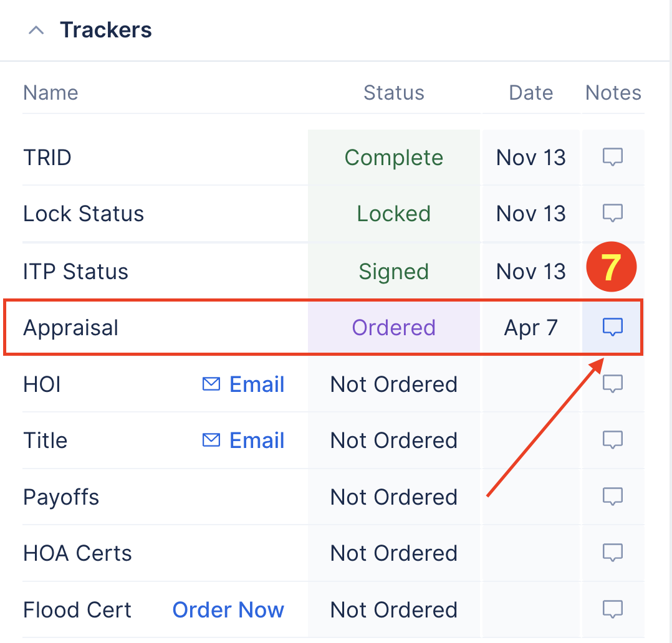The height and width of the screenshot is (643, 672).
Task: Click the Apr 7 date cell for Appraisal
Action: click(530, 326)
